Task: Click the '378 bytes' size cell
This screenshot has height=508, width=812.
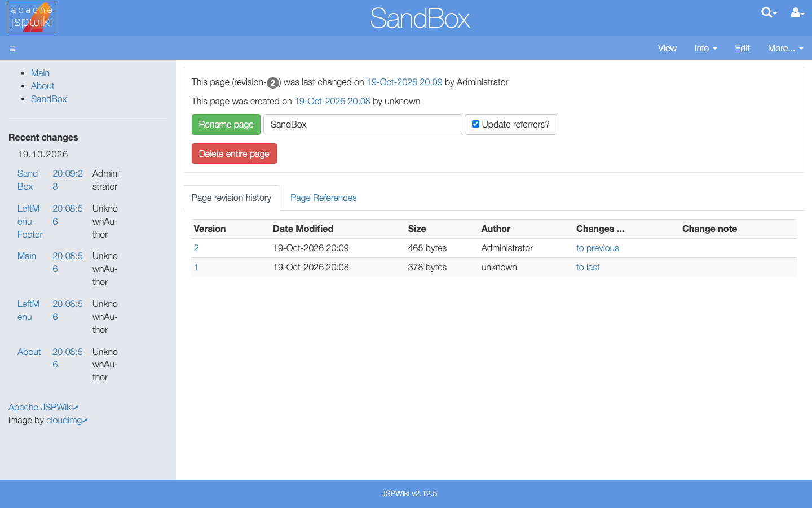Action: tap(427, 267)
